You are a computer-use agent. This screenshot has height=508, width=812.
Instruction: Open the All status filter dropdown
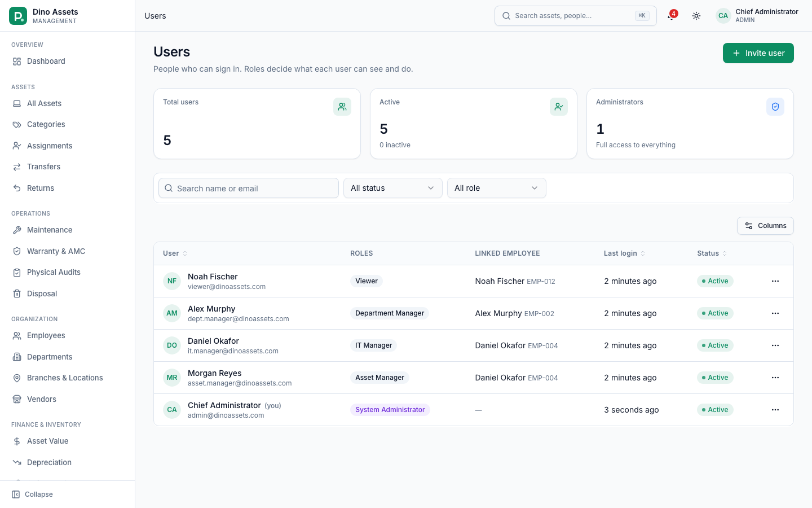click(393, 188)
